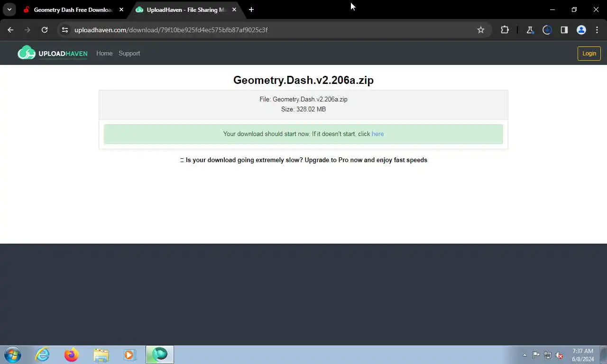Click the Geometry.Dash.v2.206a.zip heading
Viewport: 607px width, 364px height.
click(x=303, y=80)
